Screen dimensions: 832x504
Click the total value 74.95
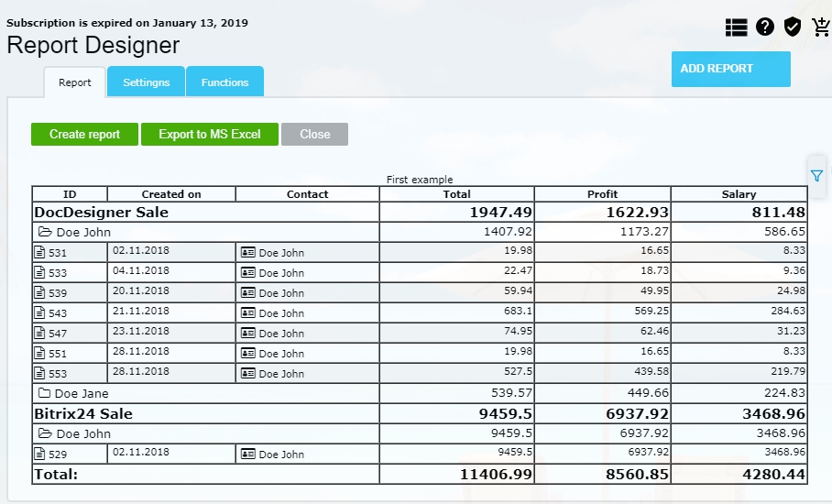pos(518,331)
